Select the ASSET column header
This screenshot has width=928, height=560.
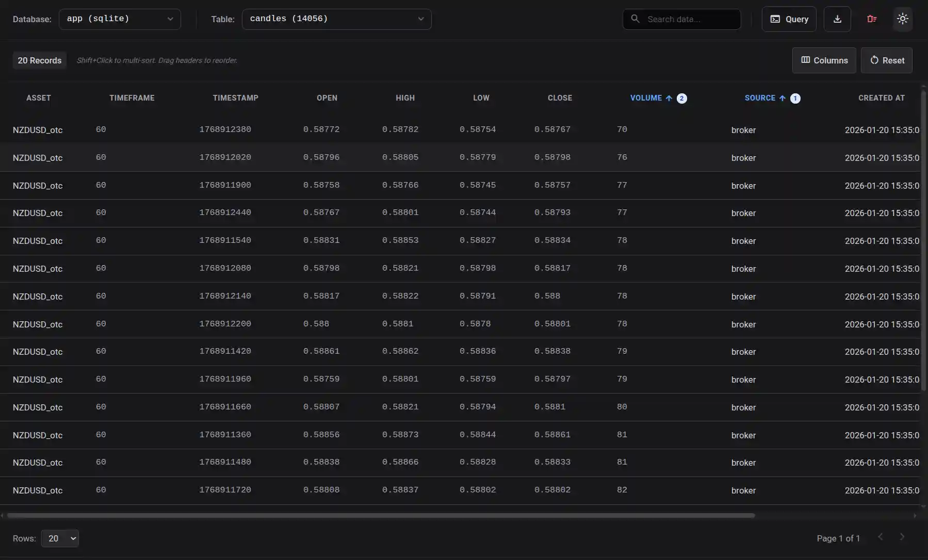(38, 98)
